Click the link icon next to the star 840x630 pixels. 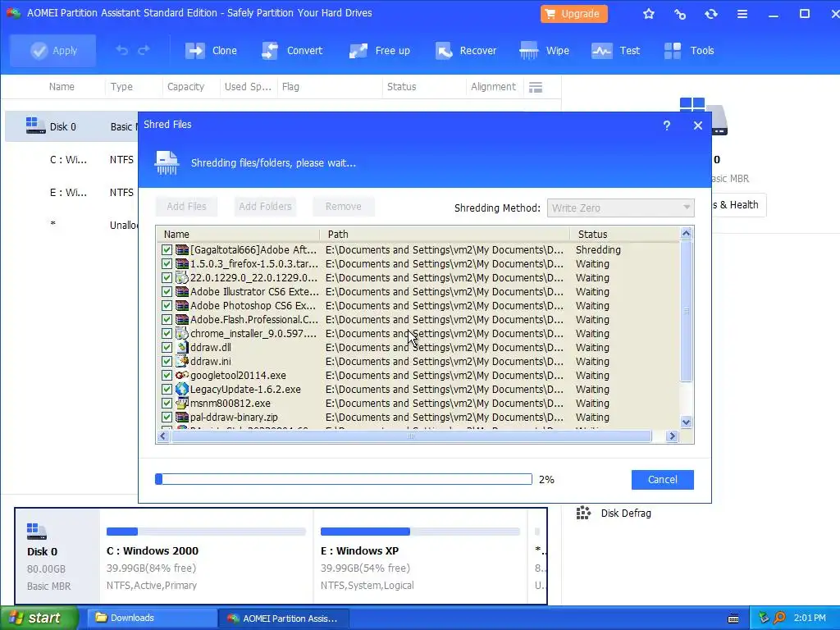point(680,14)
